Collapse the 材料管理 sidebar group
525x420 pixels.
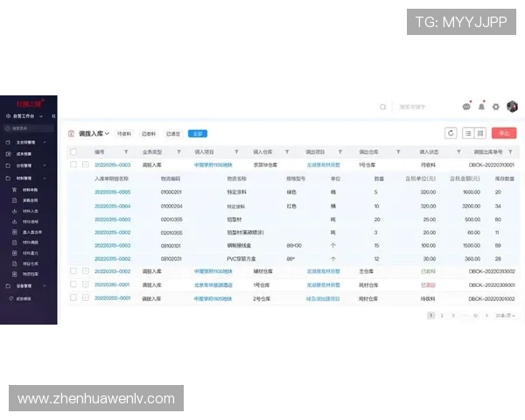pyautogui.click(x=45, y=178)
